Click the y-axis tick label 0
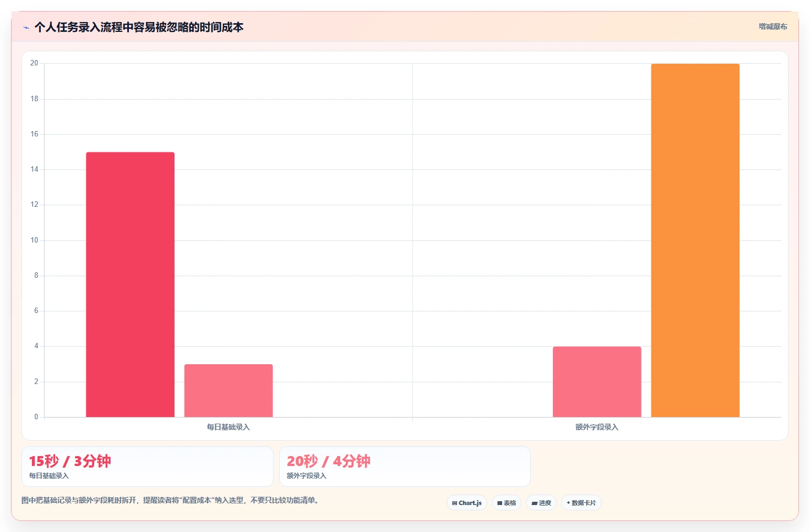 [x=36, y=417]
